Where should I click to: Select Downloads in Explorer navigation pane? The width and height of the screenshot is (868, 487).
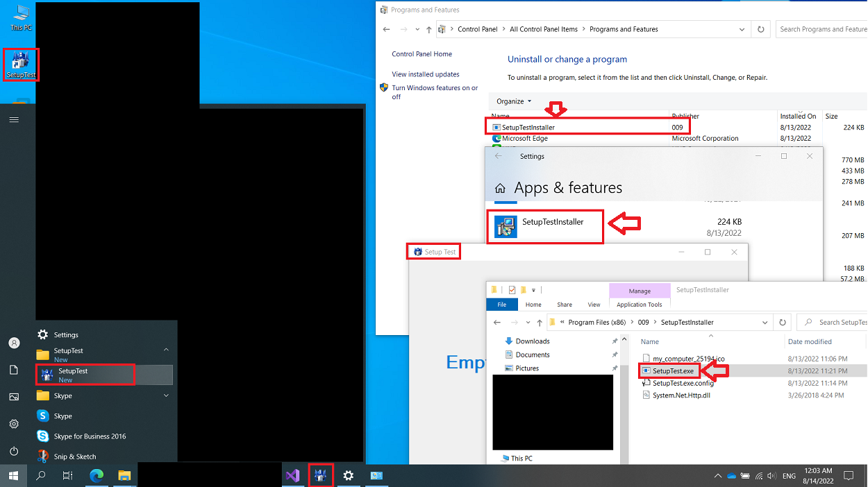pyautogui.click(x=533, y=341)
